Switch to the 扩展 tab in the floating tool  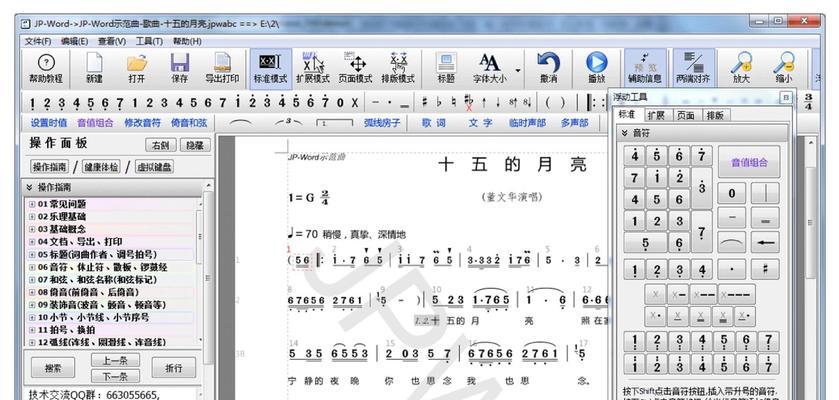[x=656, y=115]
